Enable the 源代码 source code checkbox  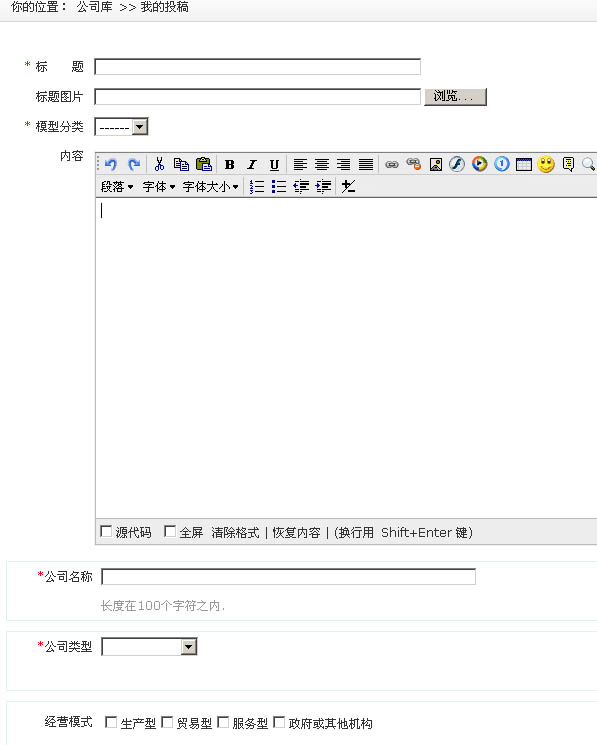click(106, 531)
